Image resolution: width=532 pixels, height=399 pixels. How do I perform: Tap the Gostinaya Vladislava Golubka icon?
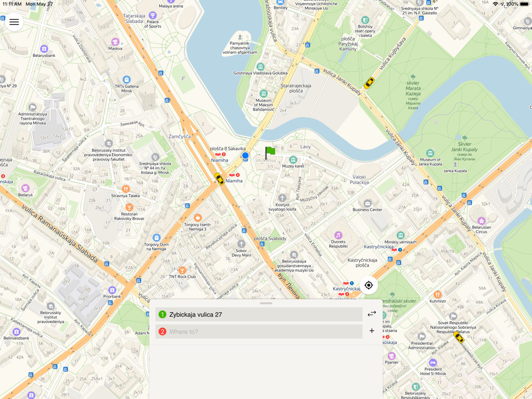tap(260, 66)
